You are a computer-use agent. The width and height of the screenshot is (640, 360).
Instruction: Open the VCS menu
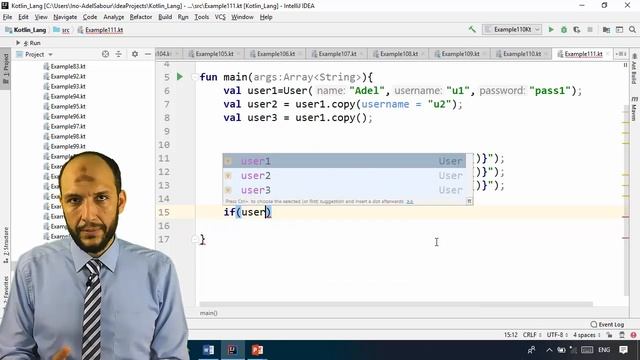point(220,17)
